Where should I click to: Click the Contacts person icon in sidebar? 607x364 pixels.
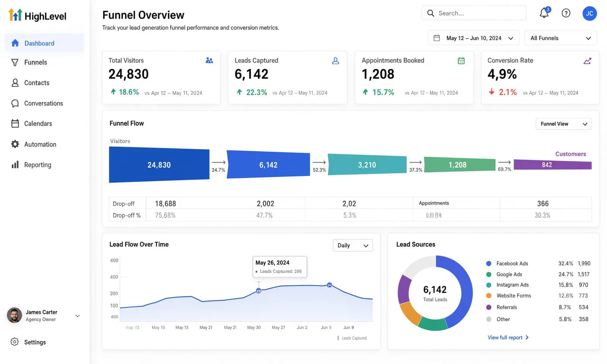[15, 83]
